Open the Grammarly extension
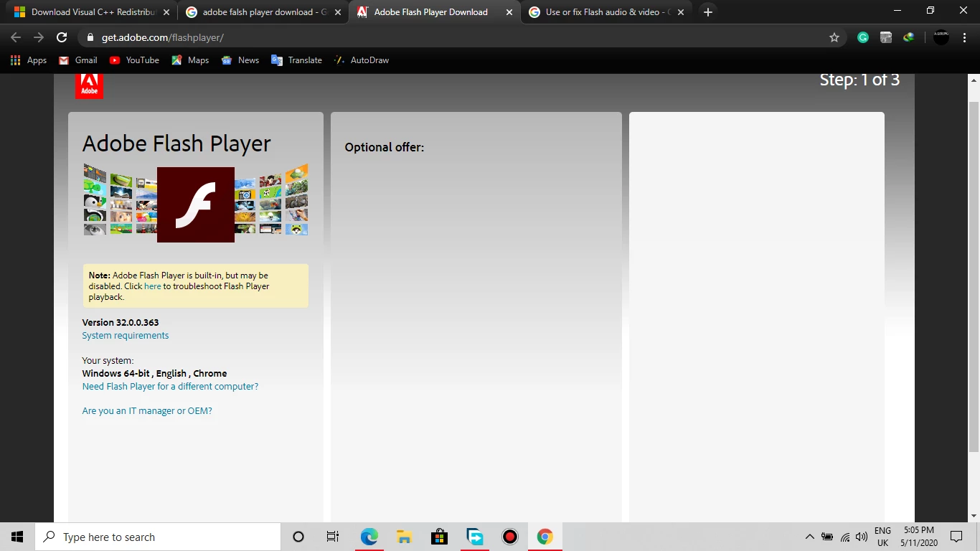 (x=863, y=37)
